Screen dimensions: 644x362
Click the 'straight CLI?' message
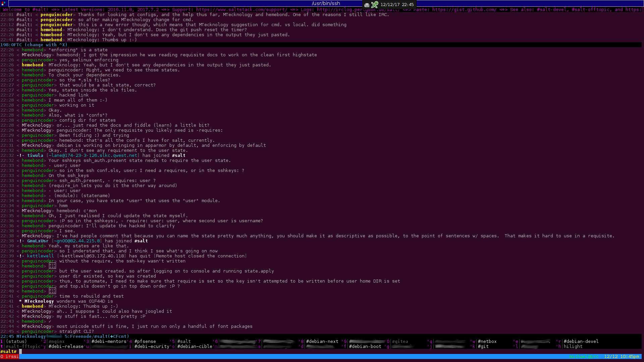point(77,331)
